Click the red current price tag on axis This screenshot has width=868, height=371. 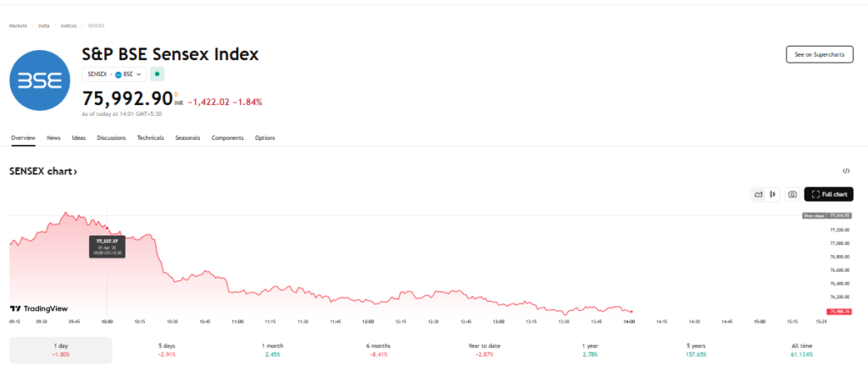click(x=838, y=312)
